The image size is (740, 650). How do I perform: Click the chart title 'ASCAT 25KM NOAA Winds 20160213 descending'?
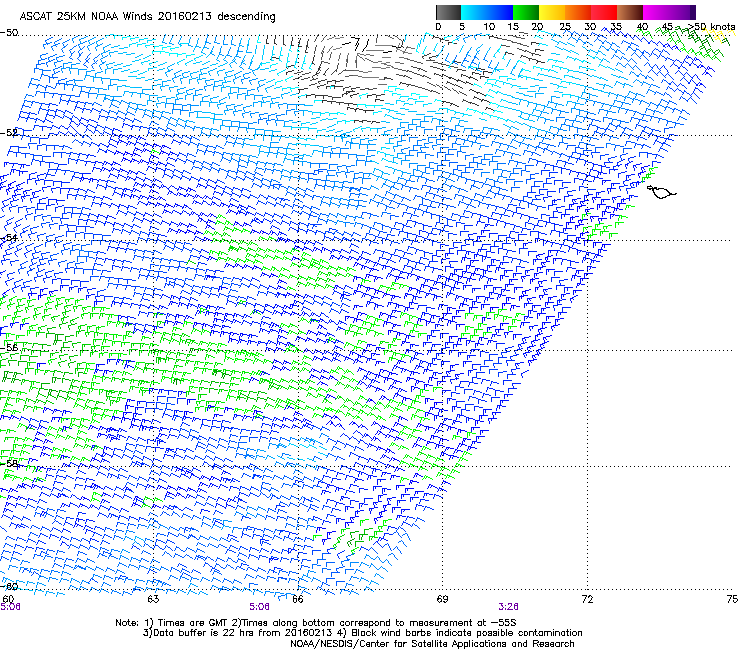[147, 16]
